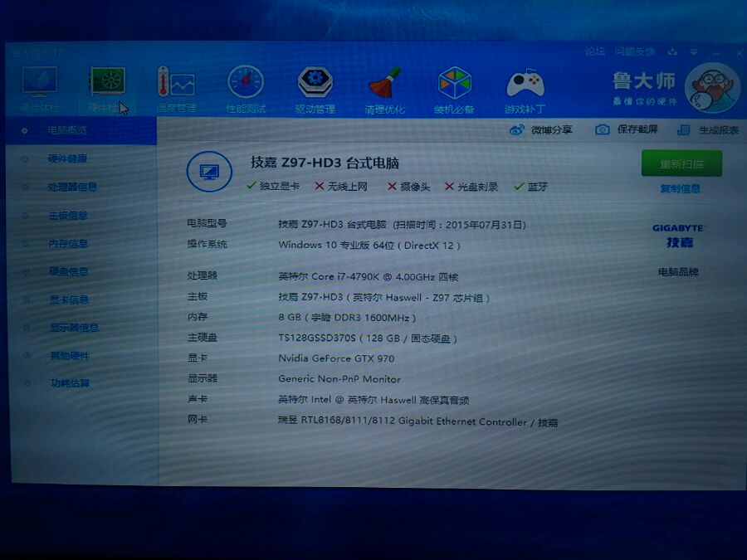
Task: Click the 鲁大师 mascot avatar
Action: pyautogui.click(x=712, y=89)
